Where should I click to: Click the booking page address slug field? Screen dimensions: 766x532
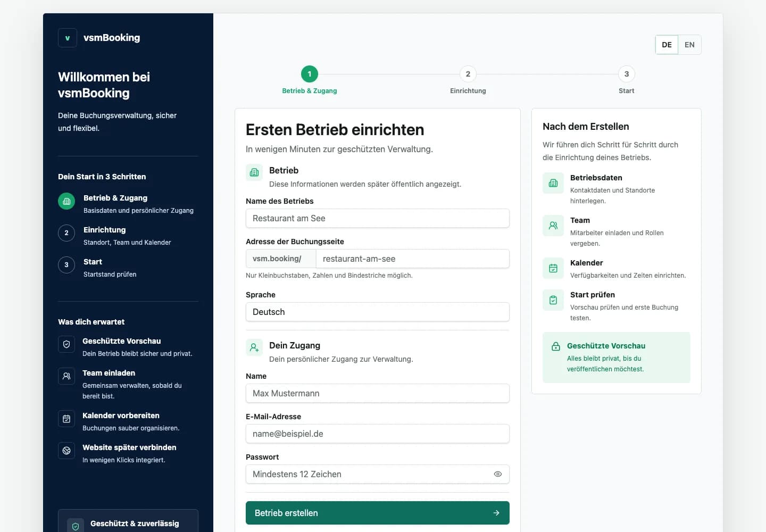point(413,259)
